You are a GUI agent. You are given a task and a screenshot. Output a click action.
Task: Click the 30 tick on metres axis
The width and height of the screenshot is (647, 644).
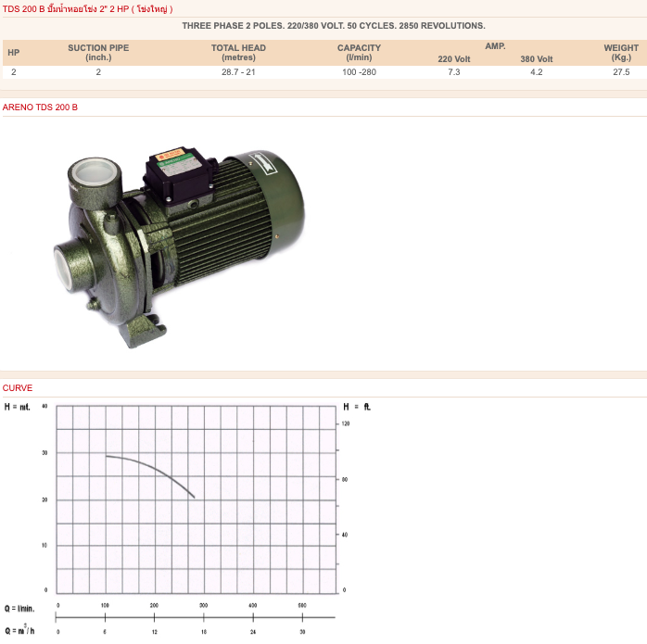[44, 452]
